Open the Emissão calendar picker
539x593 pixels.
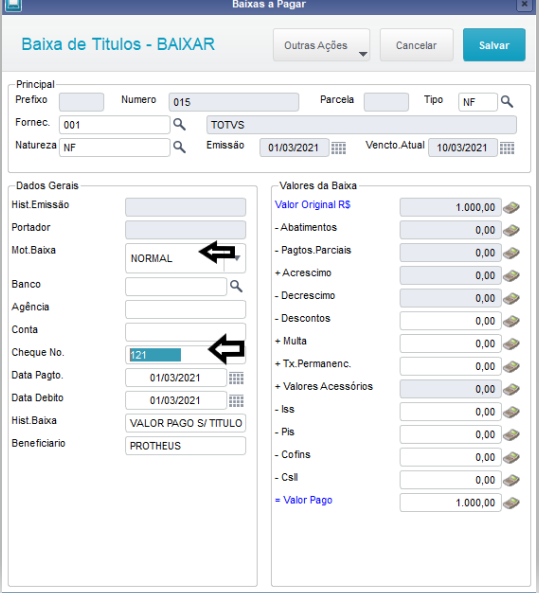pyautogui.click(x=339, y=148)
